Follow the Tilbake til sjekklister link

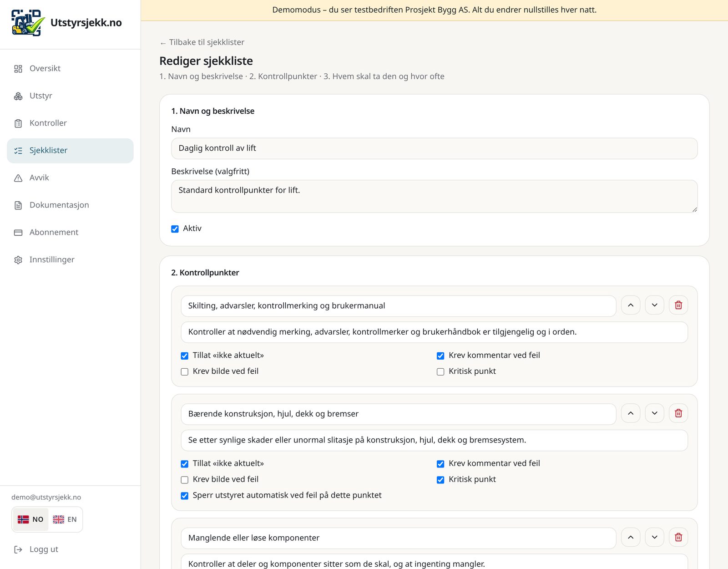(202, 42)
